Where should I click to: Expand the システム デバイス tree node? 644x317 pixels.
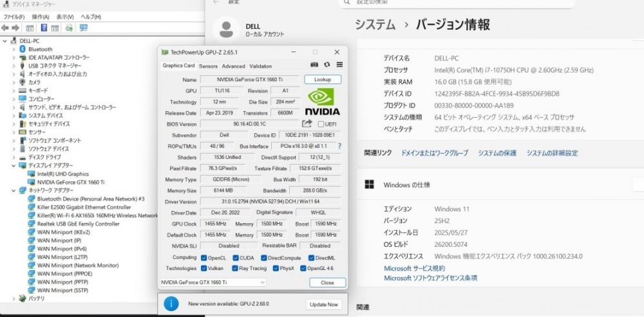[x=14, y=116]
